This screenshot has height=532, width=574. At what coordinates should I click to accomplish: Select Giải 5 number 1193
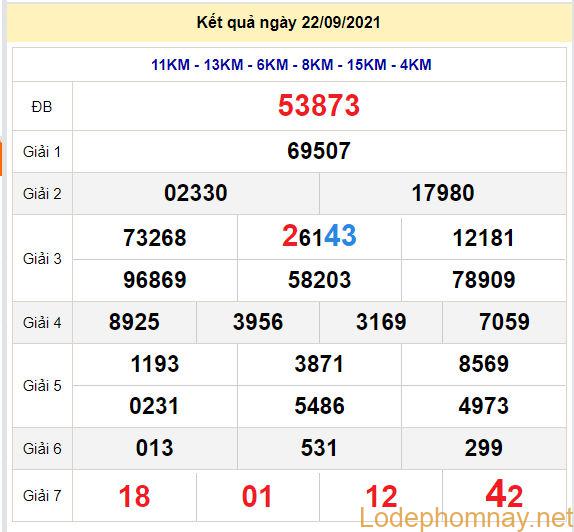[155, 364]
